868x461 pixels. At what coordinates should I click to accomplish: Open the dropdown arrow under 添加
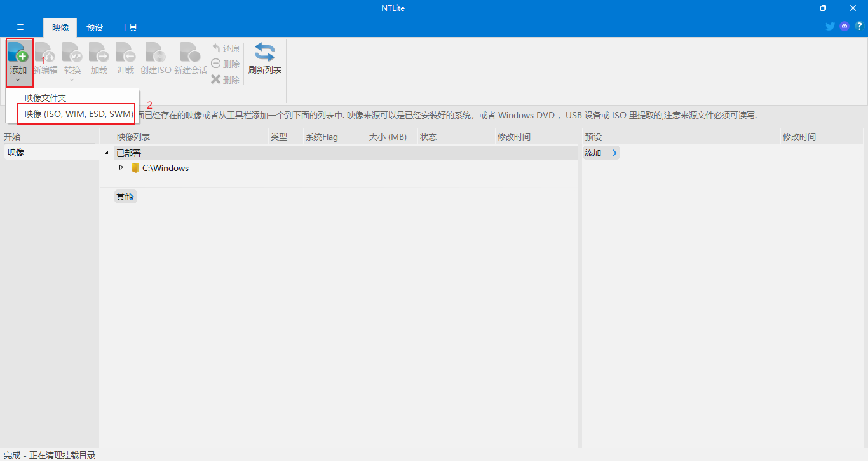(18, 80)
